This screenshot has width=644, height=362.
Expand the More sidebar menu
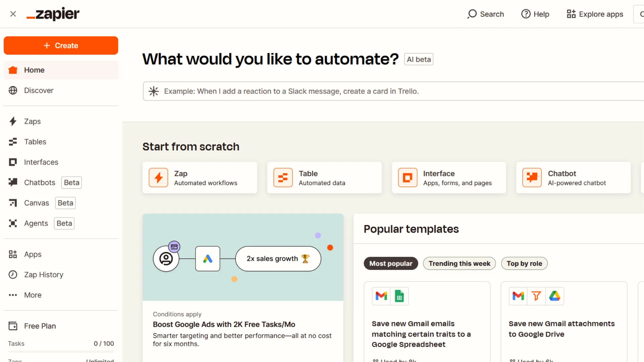tap(33, 295)
